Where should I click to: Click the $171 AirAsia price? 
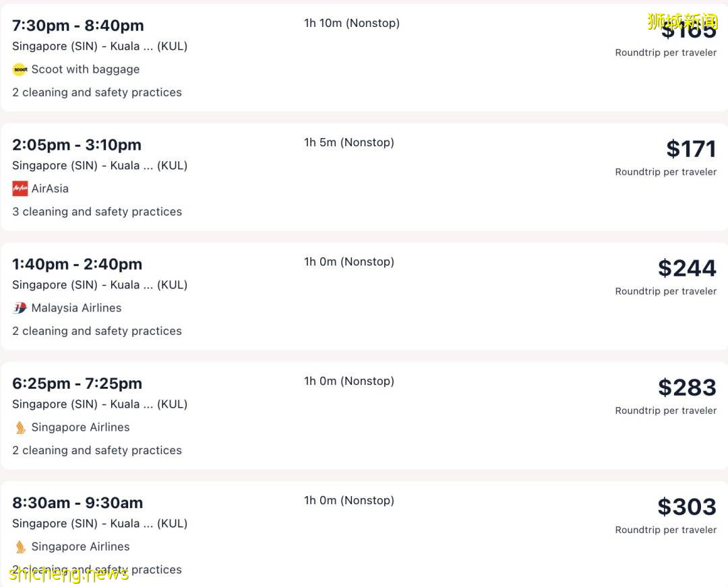pyautogui.click(x=691, y=149)
